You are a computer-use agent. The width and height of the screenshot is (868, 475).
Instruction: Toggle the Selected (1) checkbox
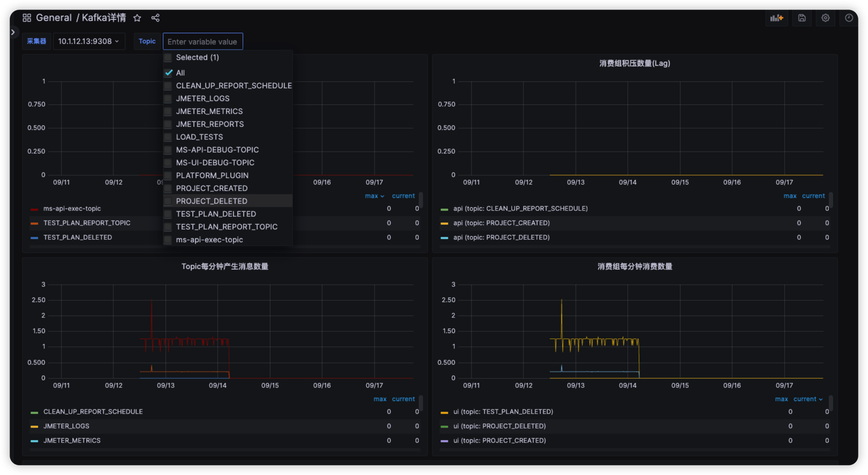(x=168, y=57)
